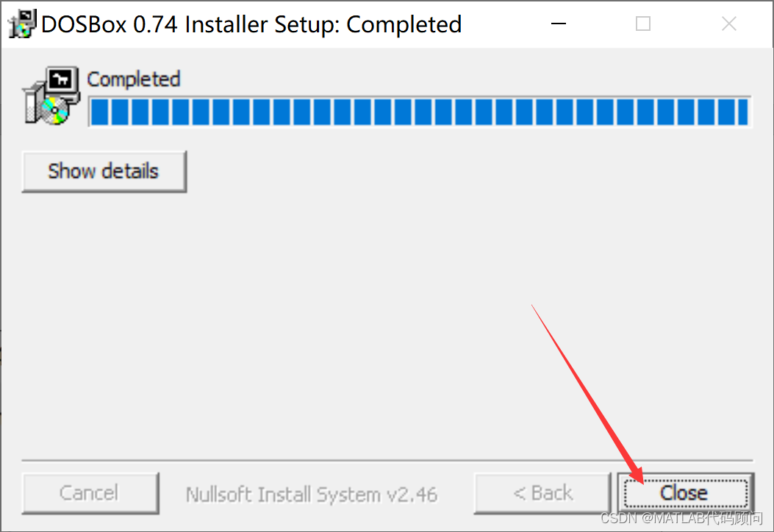Click Close to finish the installation
This screenshot has height=532, width=774.
tap(684, 492)
